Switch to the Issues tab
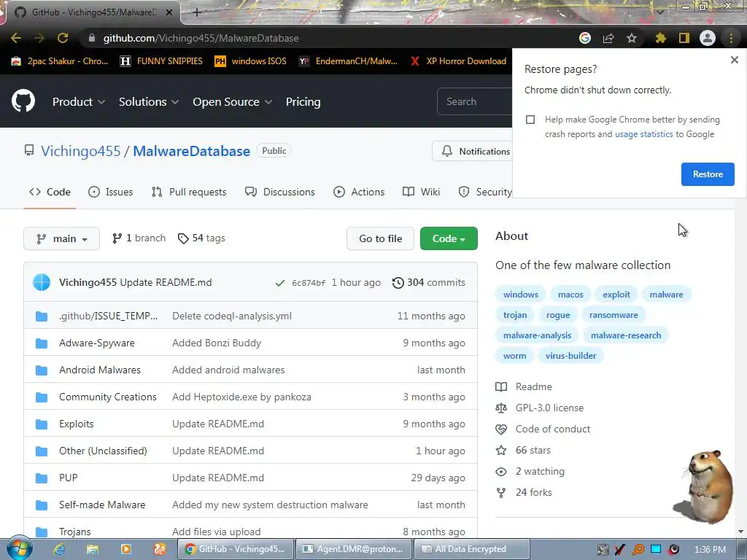 tap(111, 192)
